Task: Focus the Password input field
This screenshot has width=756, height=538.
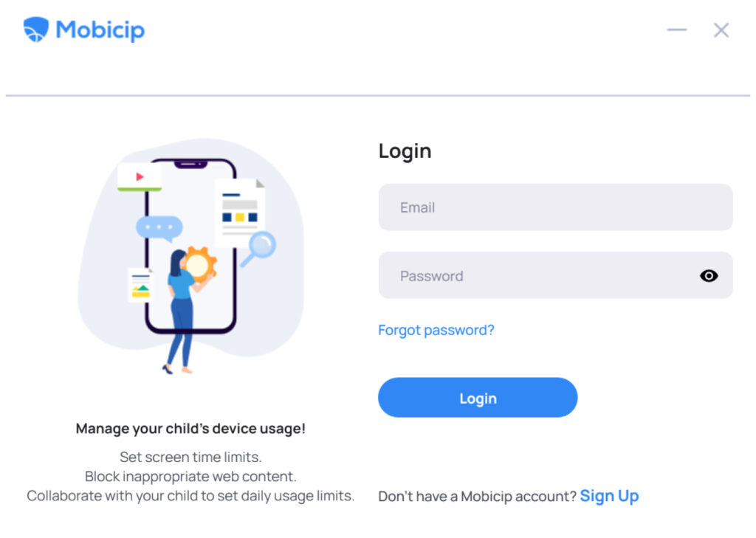Action: pos(555,275)
